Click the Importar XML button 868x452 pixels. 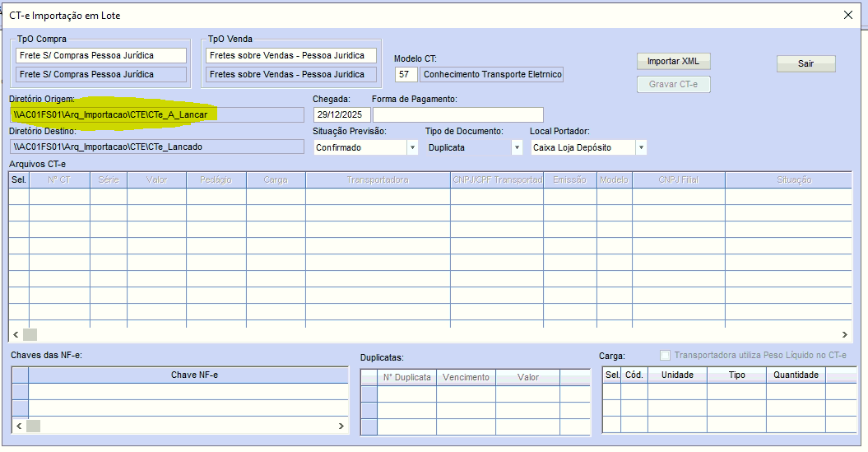tap(672, 62)
